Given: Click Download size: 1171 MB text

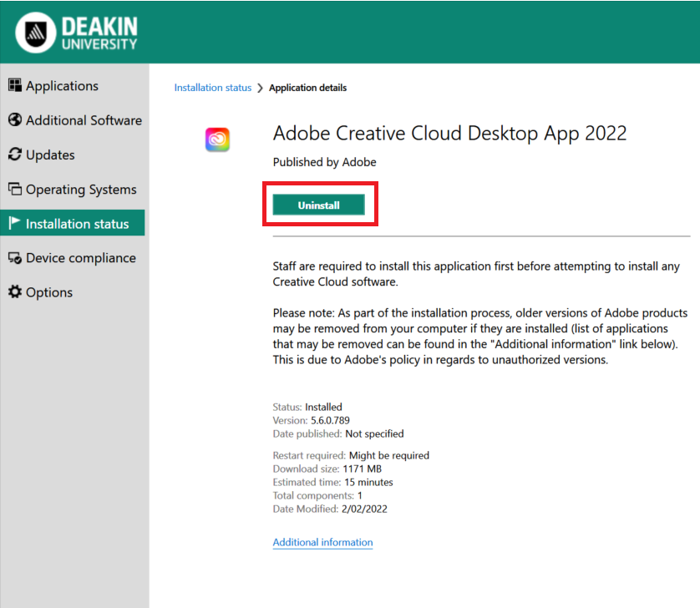Looking at the screenshot, I should pyautogui.click(x=327, y=469).
